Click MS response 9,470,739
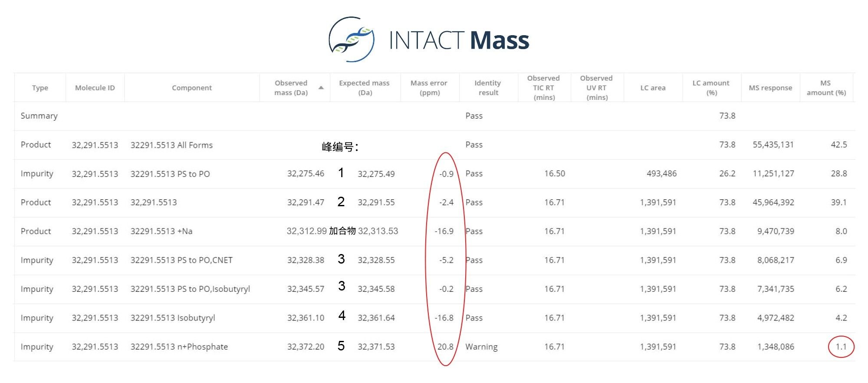 776,231
